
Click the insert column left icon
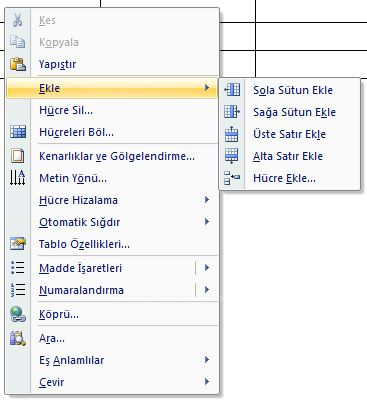(232, 90)
